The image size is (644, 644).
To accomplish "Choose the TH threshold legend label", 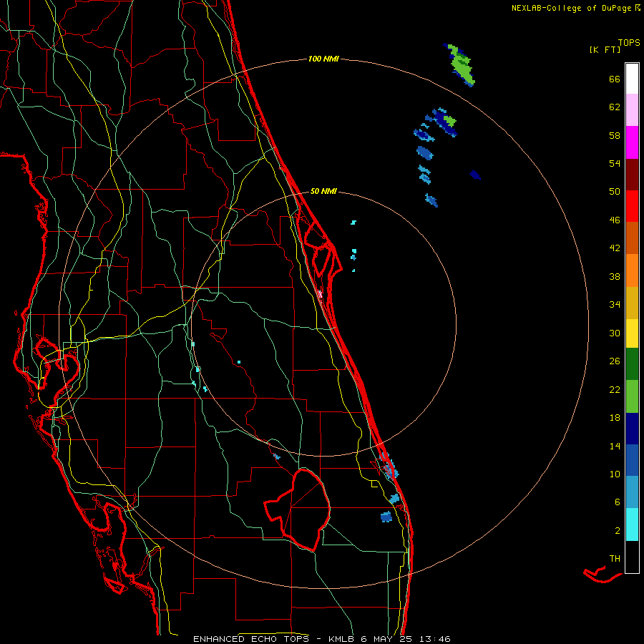I will click(615, 559).
